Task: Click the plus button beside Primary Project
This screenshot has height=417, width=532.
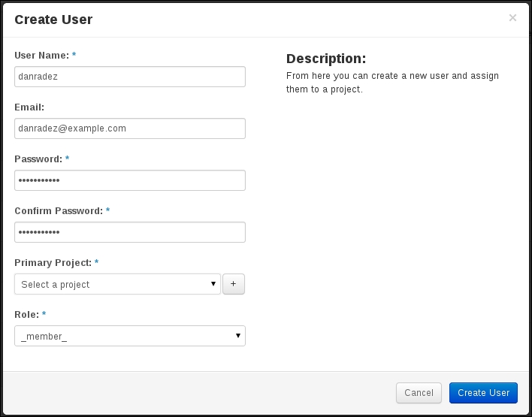Action: (x=234, y=284)
